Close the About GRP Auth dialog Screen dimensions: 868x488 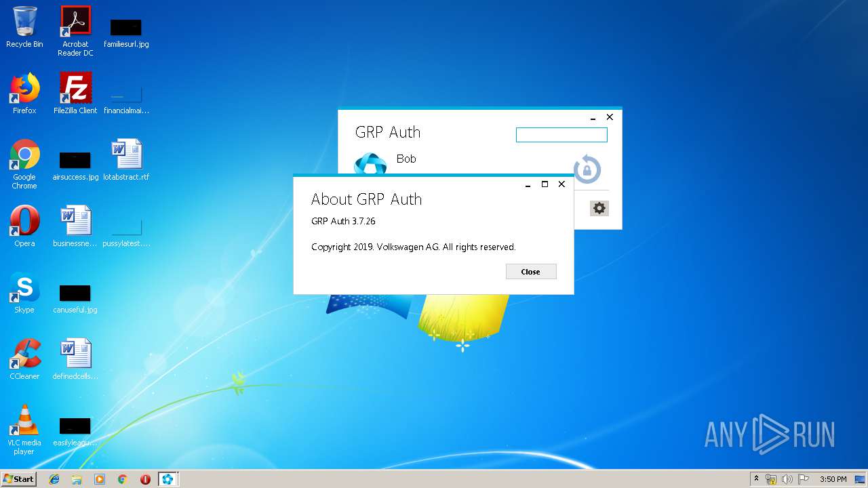pyautogui.click(x=531, y=272)
